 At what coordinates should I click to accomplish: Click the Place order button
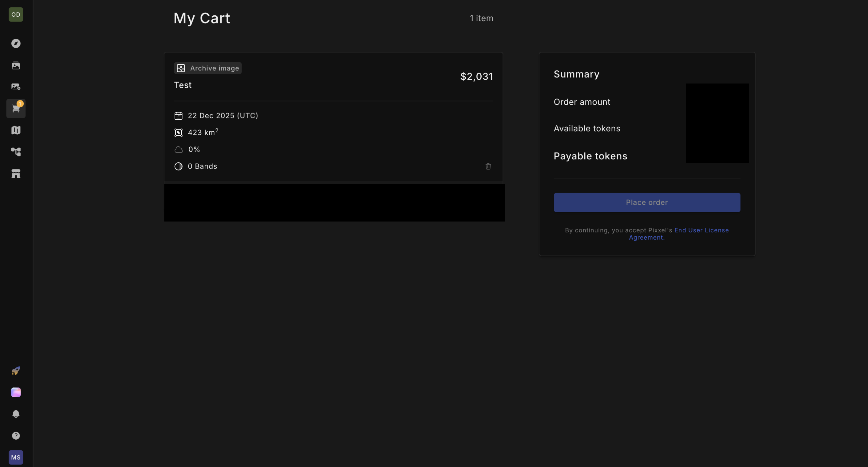(x=647, y=202)
